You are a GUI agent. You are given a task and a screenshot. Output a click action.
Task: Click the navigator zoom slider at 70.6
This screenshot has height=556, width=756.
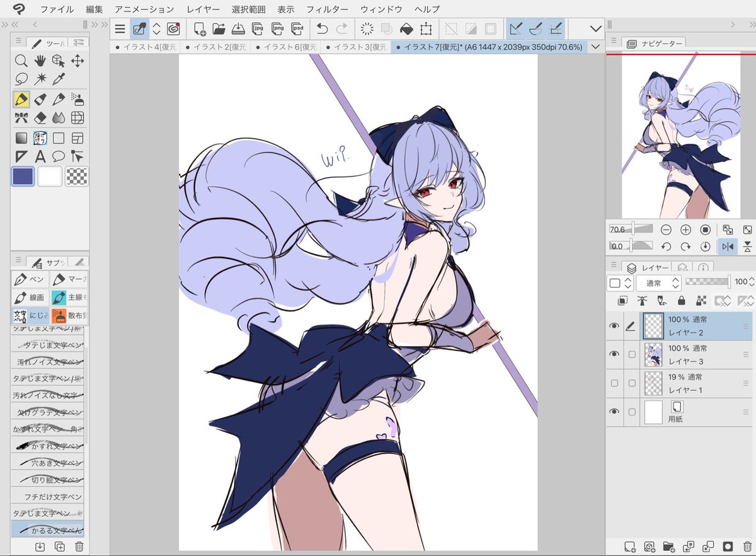coord(631,230)
